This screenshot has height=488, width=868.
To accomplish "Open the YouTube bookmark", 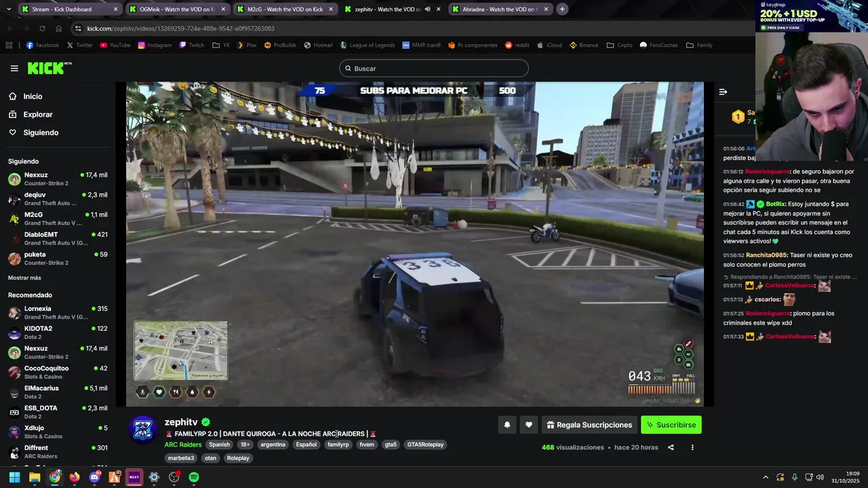I will pos(115,45).
